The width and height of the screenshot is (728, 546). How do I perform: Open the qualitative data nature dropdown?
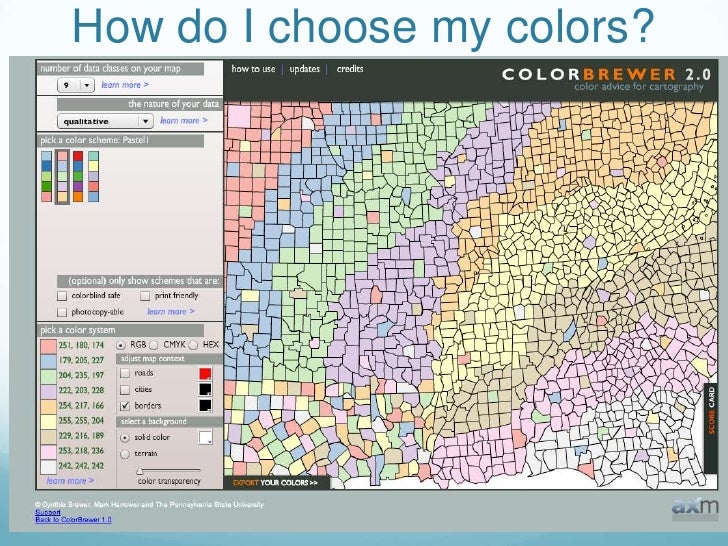click(x=105, y=121)
